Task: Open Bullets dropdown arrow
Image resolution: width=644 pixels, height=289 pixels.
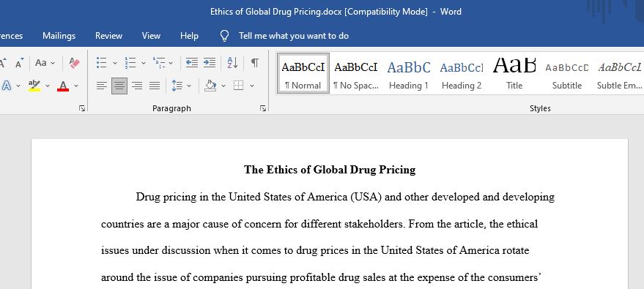Action: 114,63
